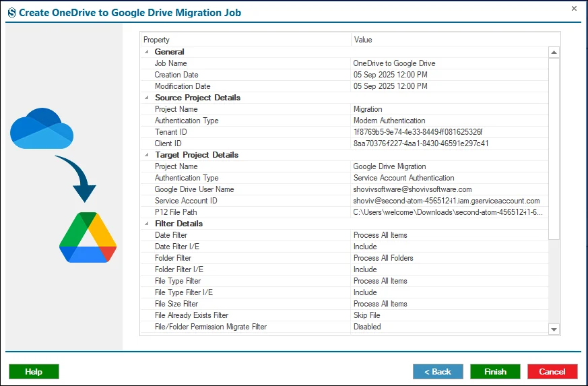Click shovivsoftware@shovivsoftware.com value
Screen dimensions: 588x386
(x=412, y=189)
